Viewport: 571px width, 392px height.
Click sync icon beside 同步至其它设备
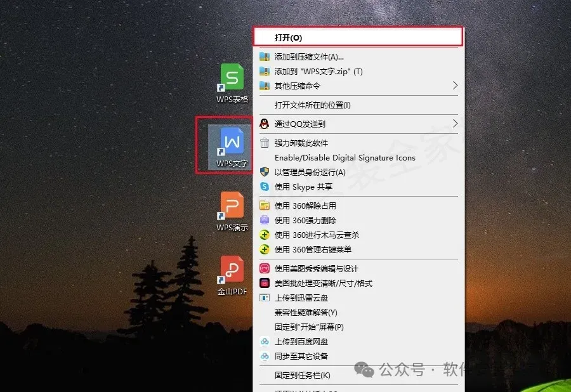click(265, 356)
